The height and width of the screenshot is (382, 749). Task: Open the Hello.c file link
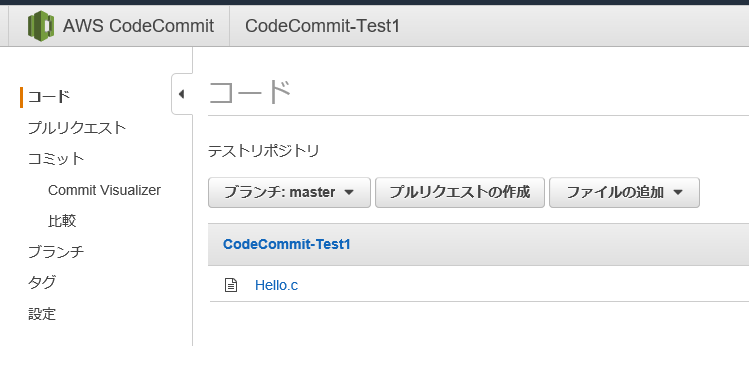click(276, 285)
